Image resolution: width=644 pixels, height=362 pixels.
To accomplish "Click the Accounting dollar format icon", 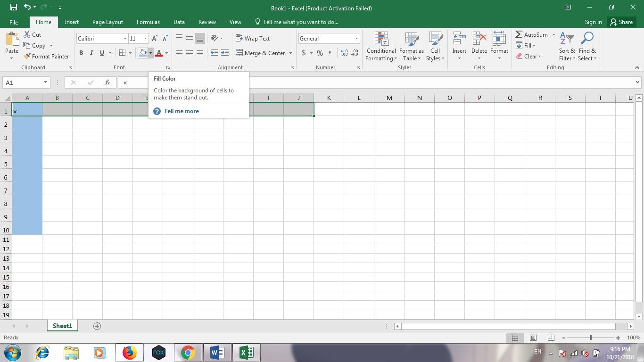I will coord(304,53).
